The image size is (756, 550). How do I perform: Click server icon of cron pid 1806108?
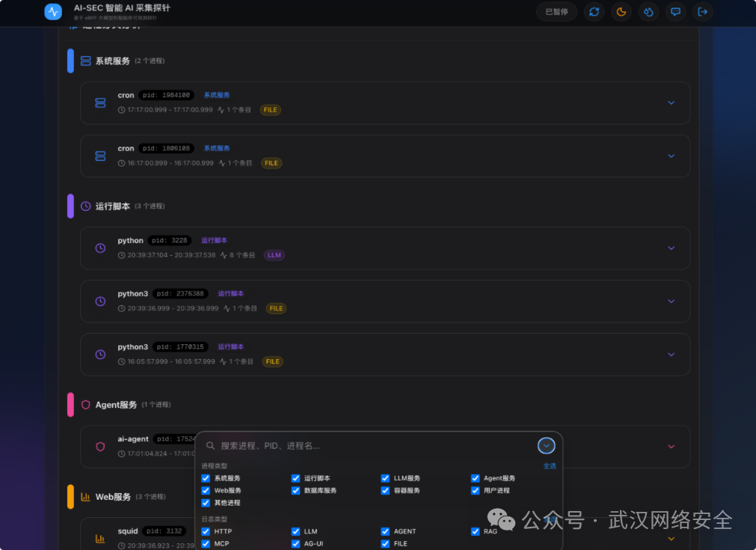100,156
